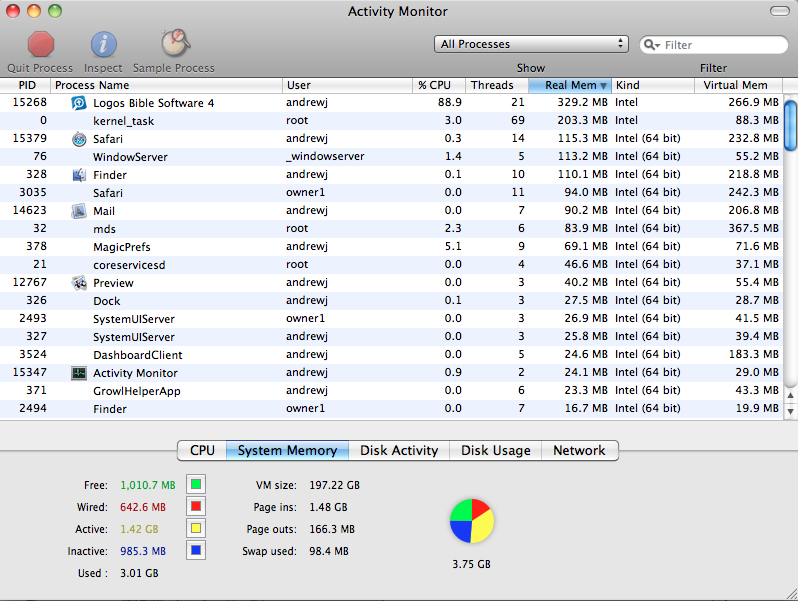Select the mds process row

[x=391, y=228]
